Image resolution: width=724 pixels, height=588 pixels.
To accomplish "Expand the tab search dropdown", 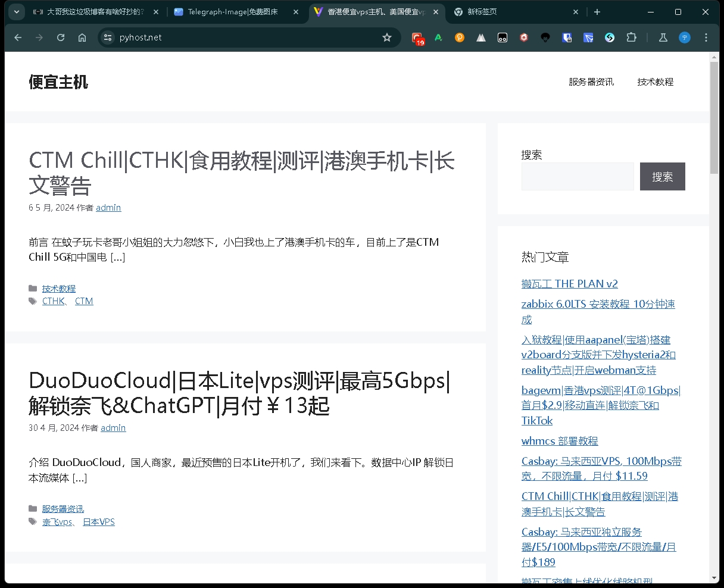I will click(x=17, y=12).
